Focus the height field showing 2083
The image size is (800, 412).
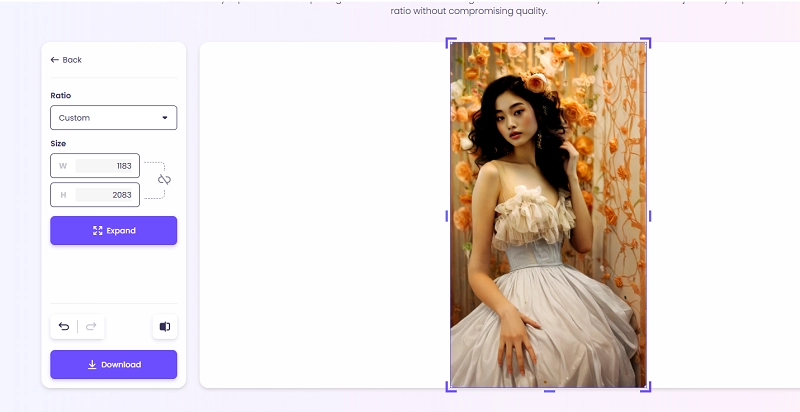pos(95,195)
